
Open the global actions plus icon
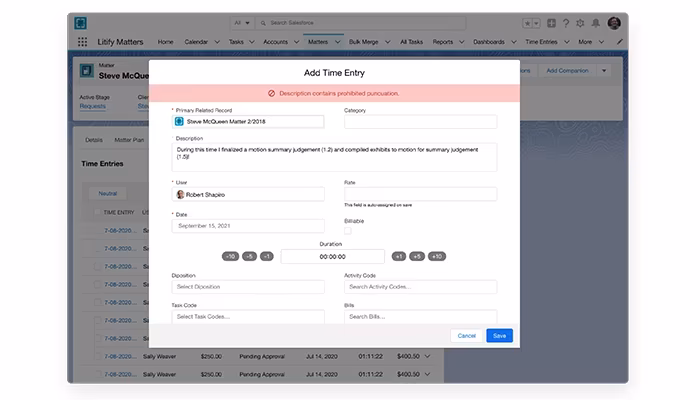(x=551, y=23)
